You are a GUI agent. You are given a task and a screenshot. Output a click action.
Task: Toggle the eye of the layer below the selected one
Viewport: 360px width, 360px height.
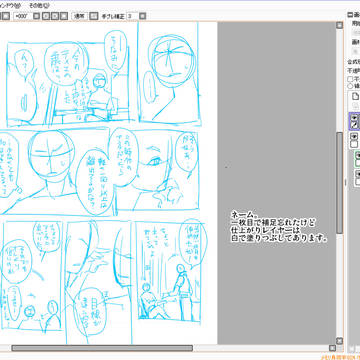355,137
